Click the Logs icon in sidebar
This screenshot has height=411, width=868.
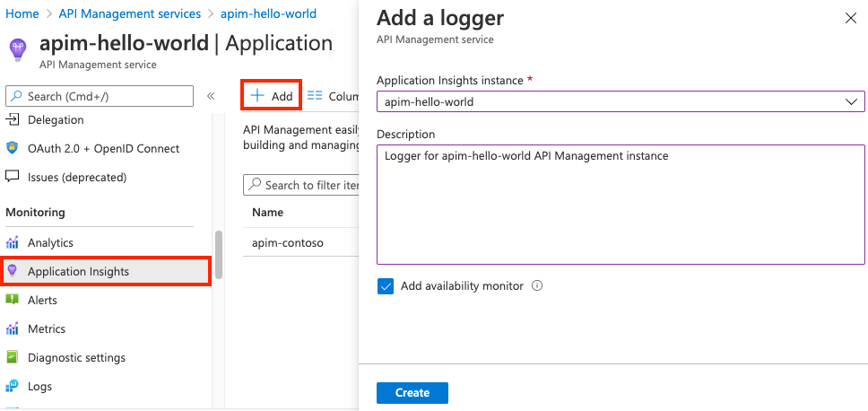tap(13, 387)
